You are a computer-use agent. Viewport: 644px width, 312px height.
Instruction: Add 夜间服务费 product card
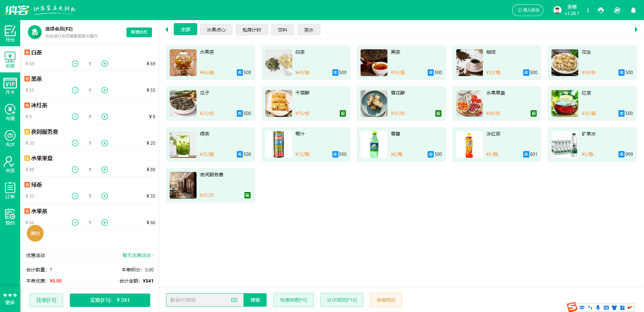point(210,185)
